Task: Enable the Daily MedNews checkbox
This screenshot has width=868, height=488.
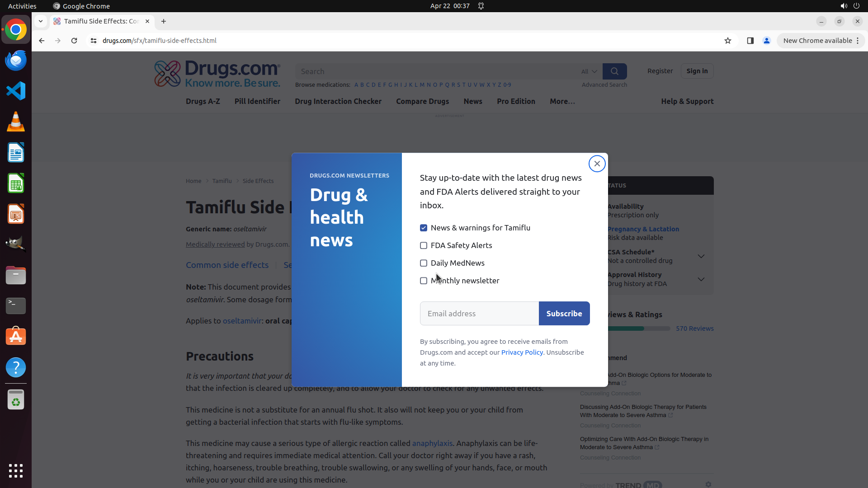Action: [424, 263]
